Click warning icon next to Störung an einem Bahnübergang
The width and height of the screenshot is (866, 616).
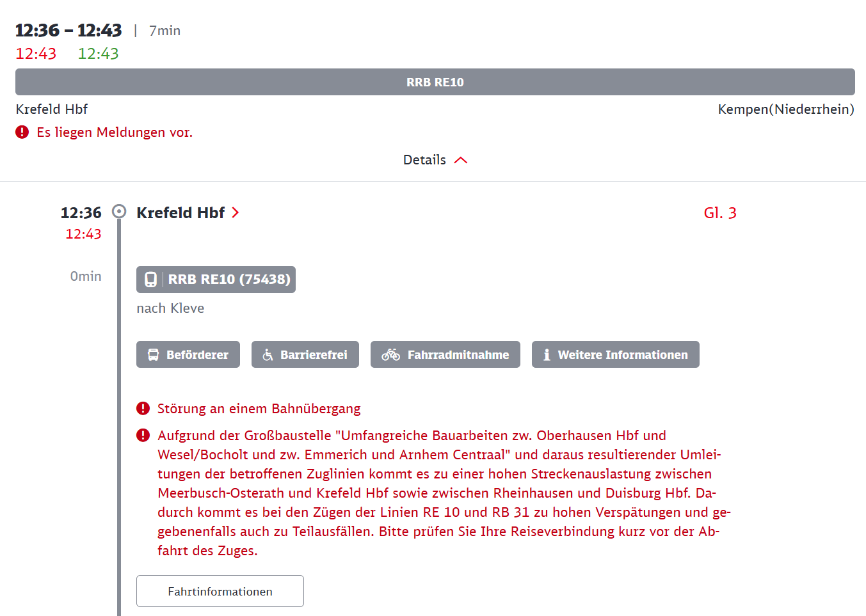[x=143, y=408]
